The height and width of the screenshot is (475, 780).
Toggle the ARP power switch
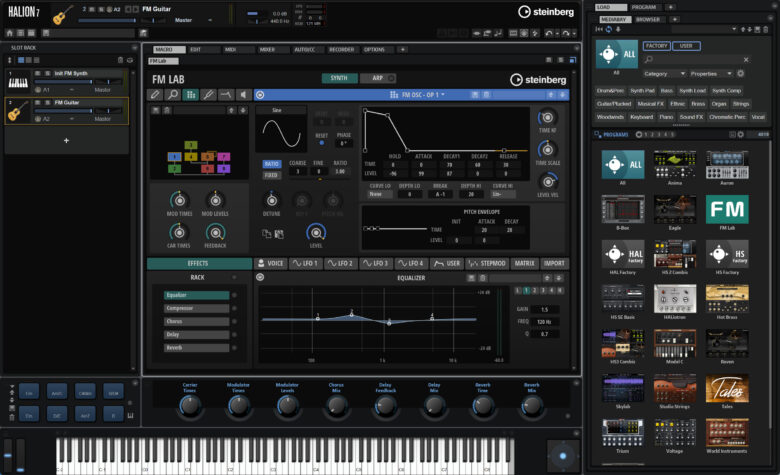pyautogui.click(x=391, y=78)
